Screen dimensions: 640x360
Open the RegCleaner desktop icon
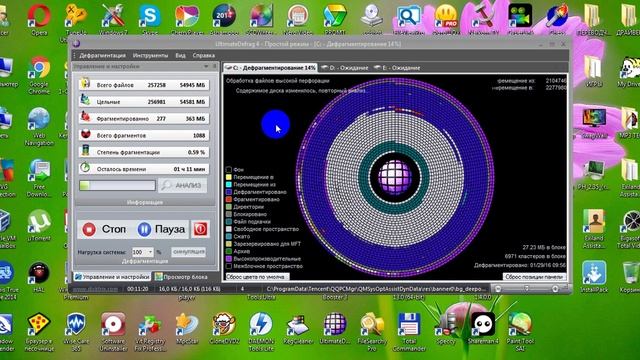tap(298, 329)
